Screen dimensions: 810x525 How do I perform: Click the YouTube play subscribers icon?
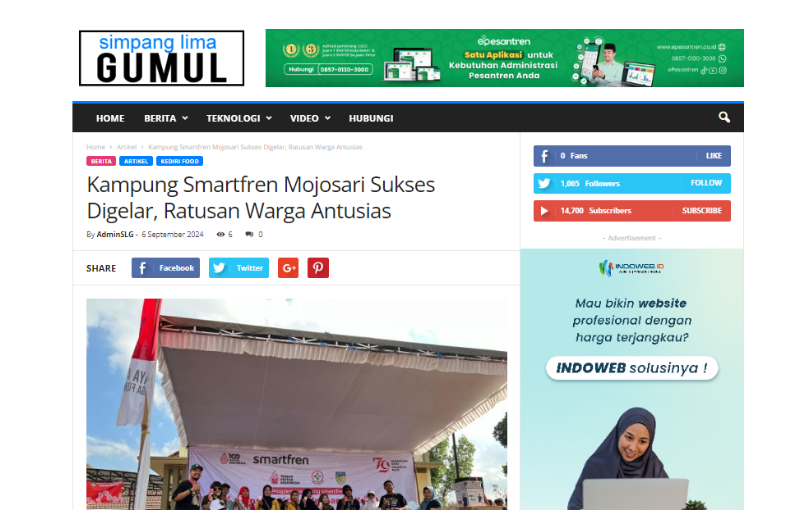pos(544,211)
